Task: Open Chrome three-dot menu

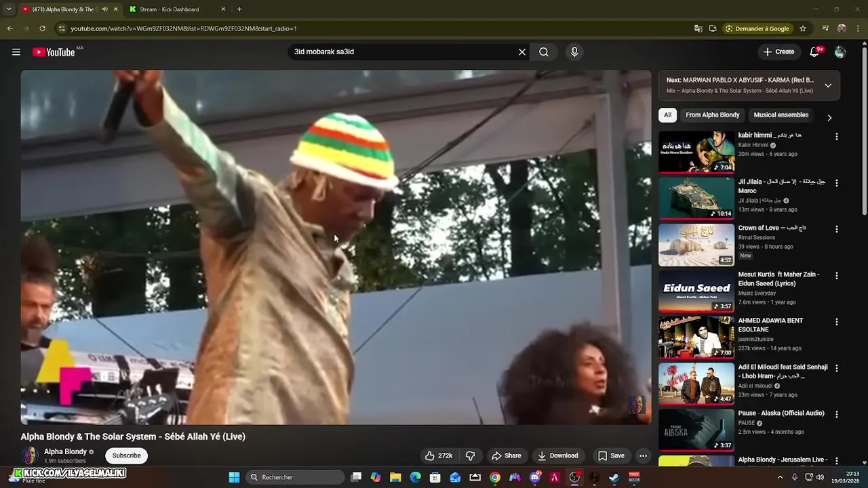Action: click(857, 28)
